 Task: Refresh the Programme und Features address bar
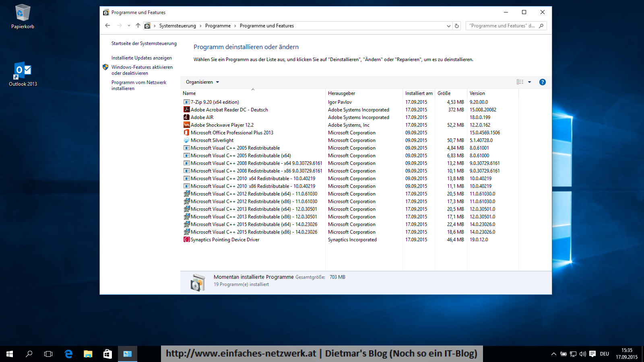tap(457, 26)
